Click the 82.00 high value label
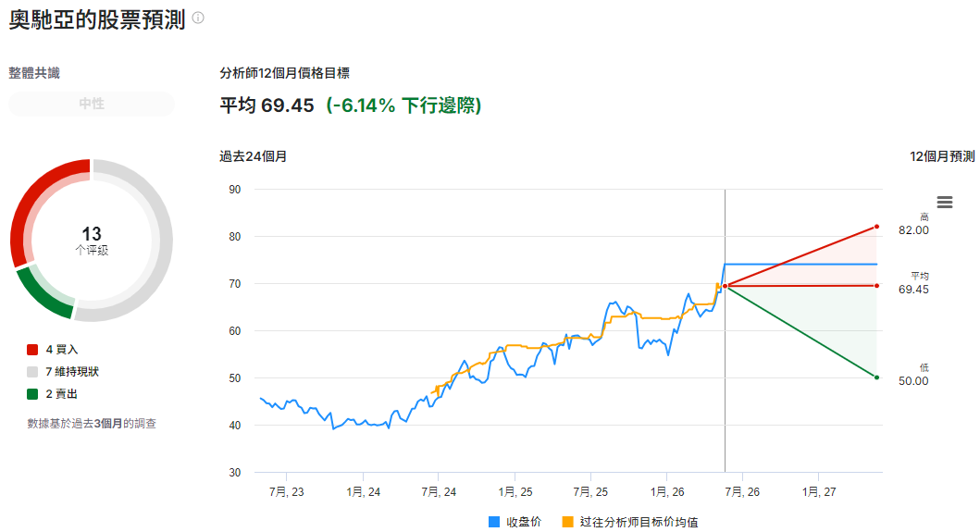 [x=913, y=230]
